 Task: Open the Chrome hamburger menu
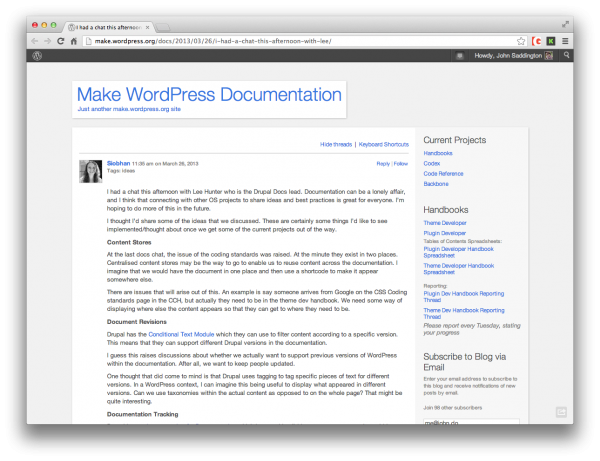(565, 41)
